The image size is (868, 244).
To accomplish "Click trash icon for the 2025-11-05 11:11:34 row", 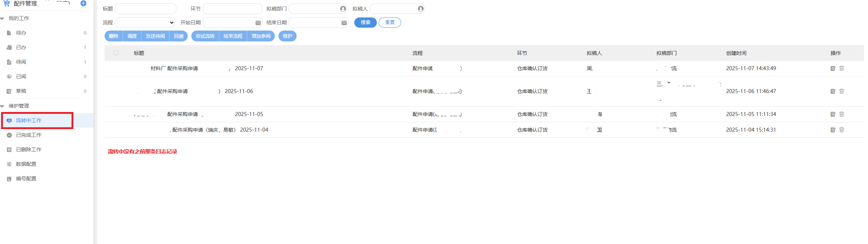I will click(841, 114).
